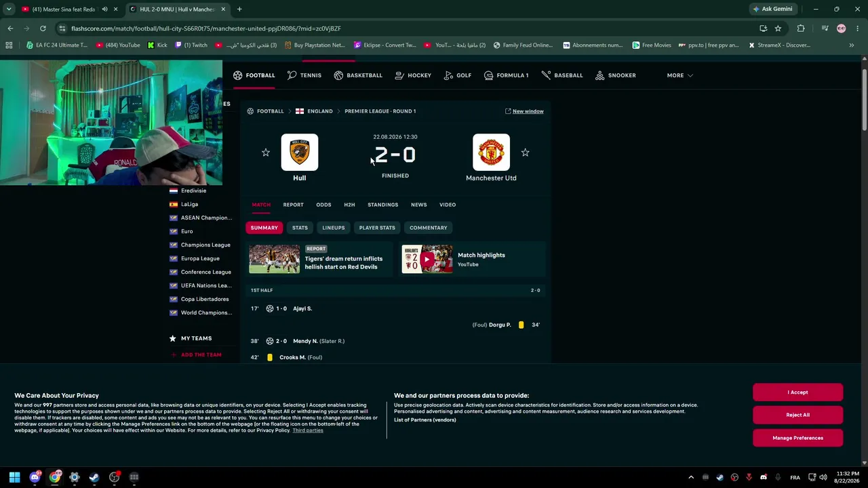868x488 pixels.
Task: Open Premier League - Round 1 breadcrumb
Action: tap(380, 111)
